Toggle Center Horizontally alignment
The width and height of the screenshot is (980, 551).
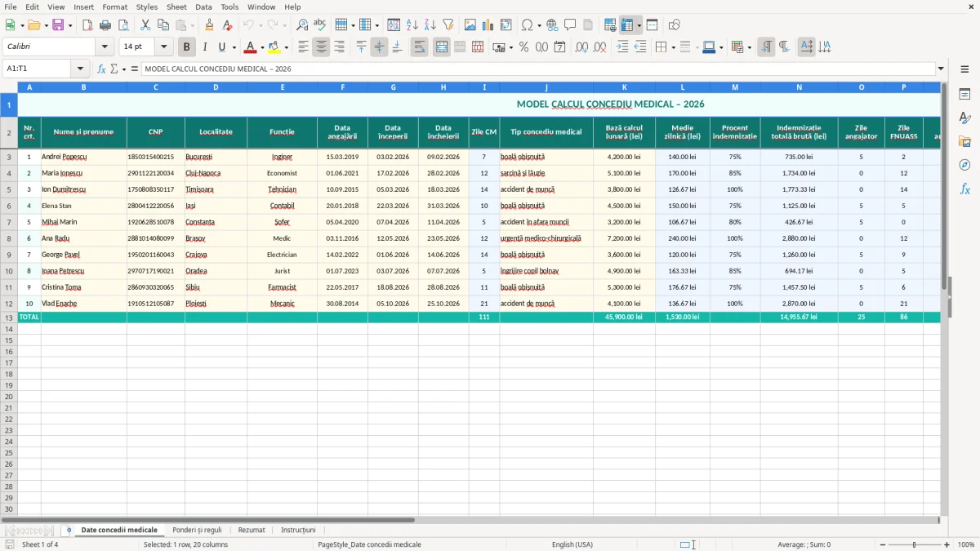pos(321,47)
